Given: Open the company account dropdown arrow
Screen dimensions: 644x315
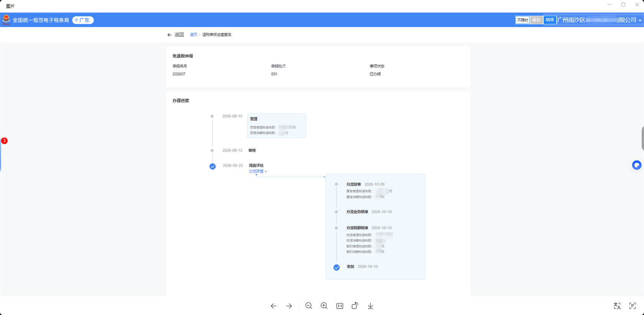Looking at the screenshot, I should point(640,20).
